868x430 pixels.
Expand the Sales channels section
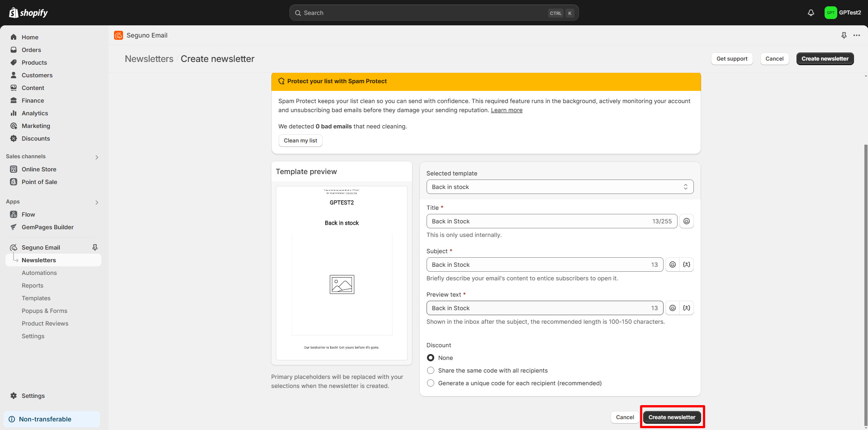click(96, 157)
